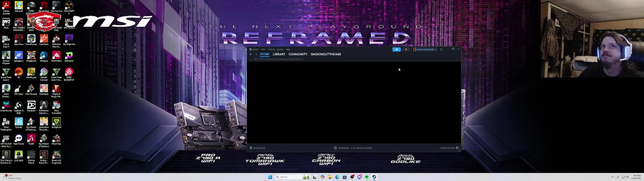Image resolution: width=644 pixels, height=181 pixels.
Task: Click Add a Game in Steam
Action: pos(257,148)
